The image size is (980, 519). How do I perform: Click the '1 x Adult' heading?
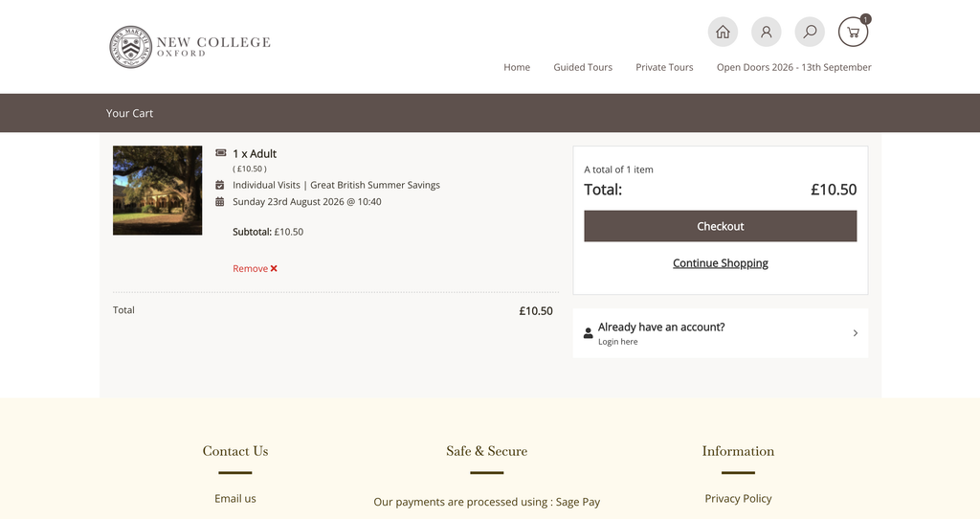pos(255,154)
